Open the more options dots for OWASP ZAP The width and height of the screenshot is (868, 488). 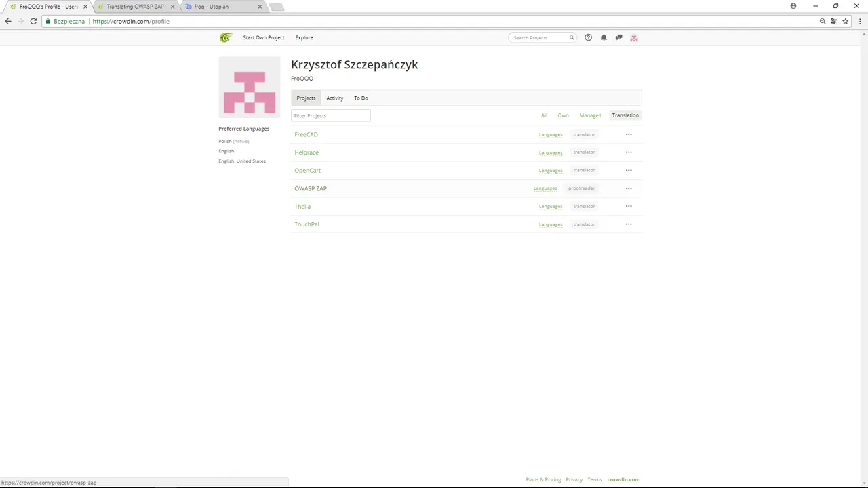click(x=629, y=188)
